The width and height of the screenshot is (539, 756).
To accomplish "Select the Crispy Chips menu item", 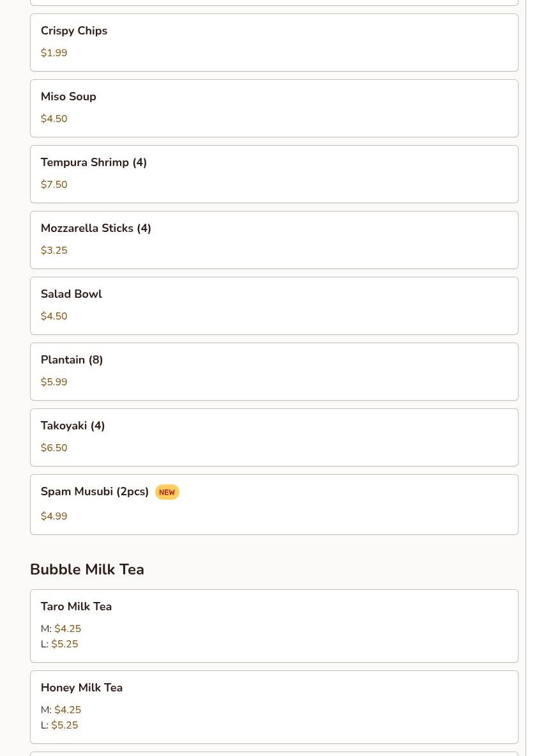I will click(74, 31).
